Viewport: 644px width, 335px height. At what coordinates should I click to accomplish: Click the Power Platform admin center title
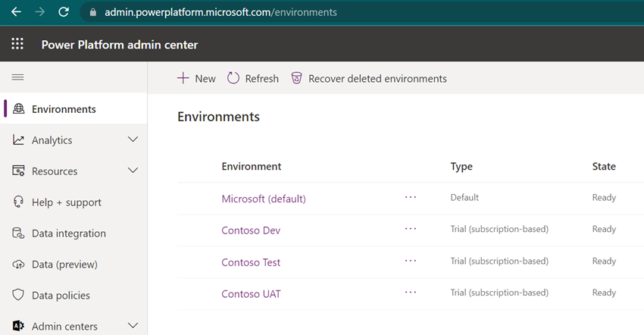point(120,45)
